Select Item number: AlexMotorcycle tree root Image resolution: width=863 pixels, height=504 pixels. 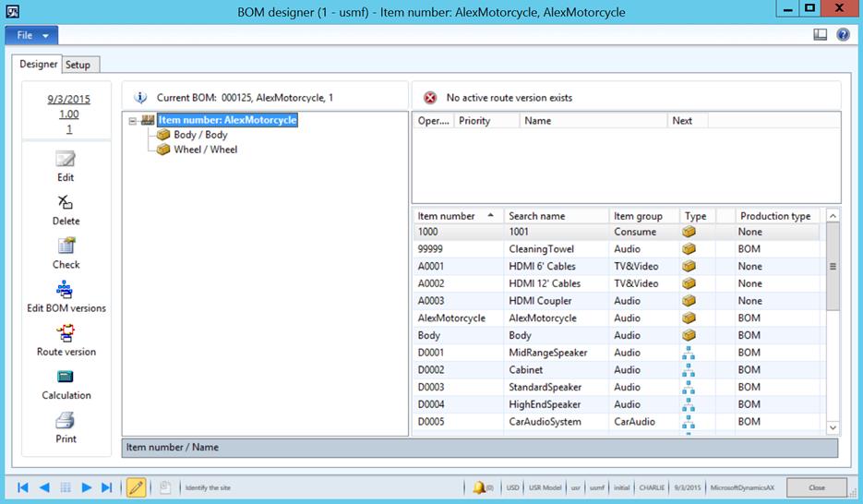(x=227, y=120)
